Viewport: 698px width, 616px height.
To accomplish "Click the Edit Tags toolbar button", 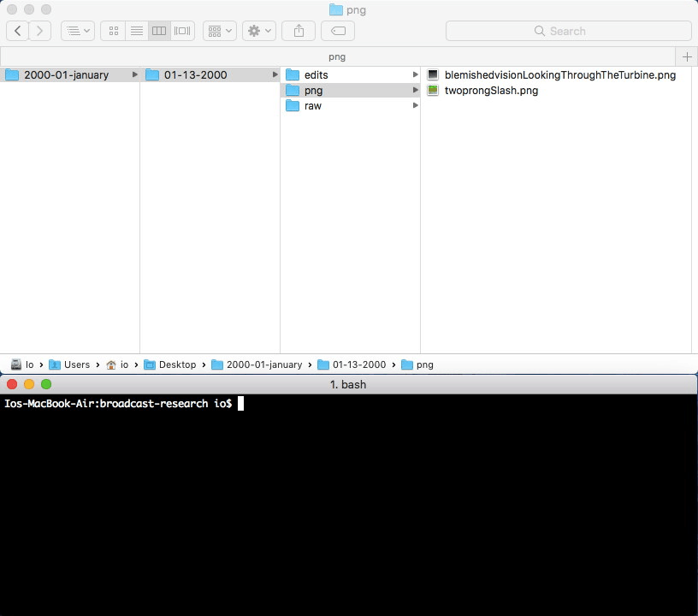I will [x=338, y=31].
